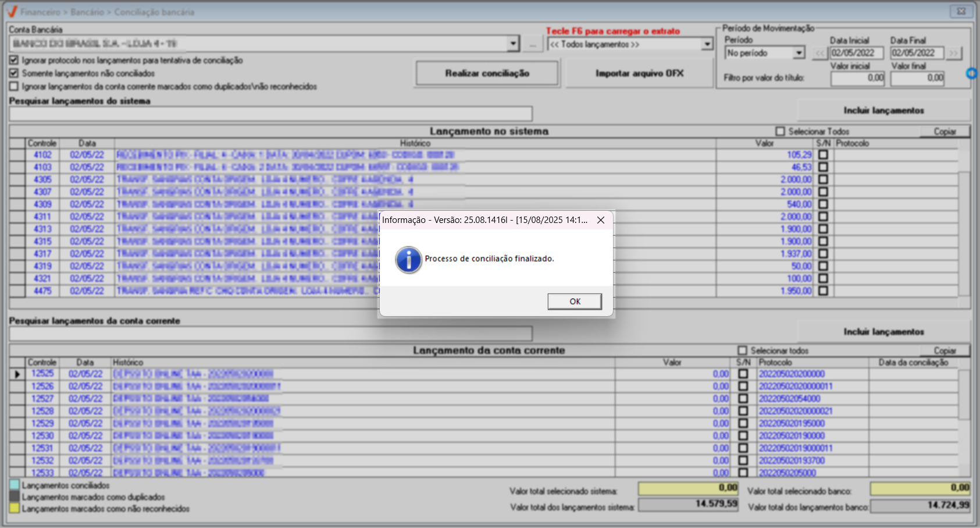Tick S/N checkbox for system entry 4305

point(823,179)
